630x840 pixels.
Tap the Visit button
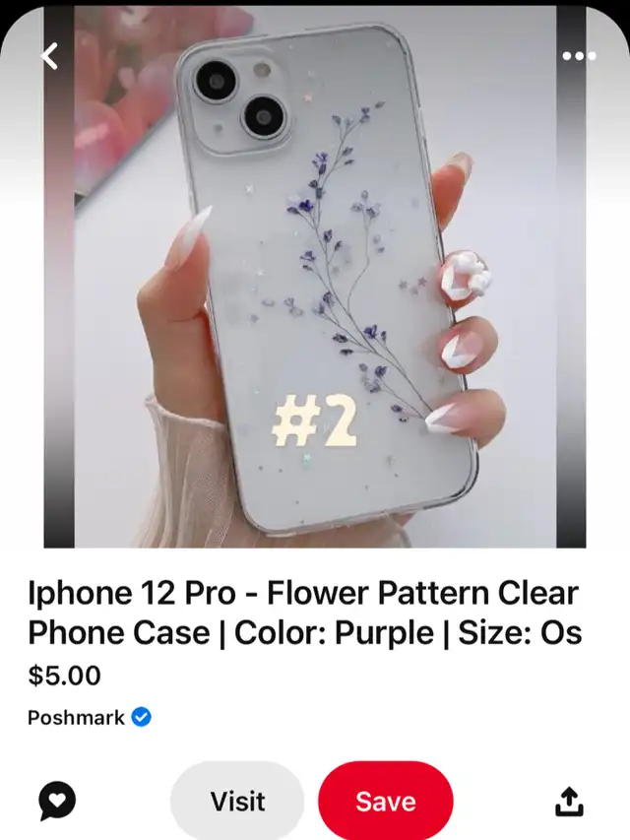coord(237,801)
